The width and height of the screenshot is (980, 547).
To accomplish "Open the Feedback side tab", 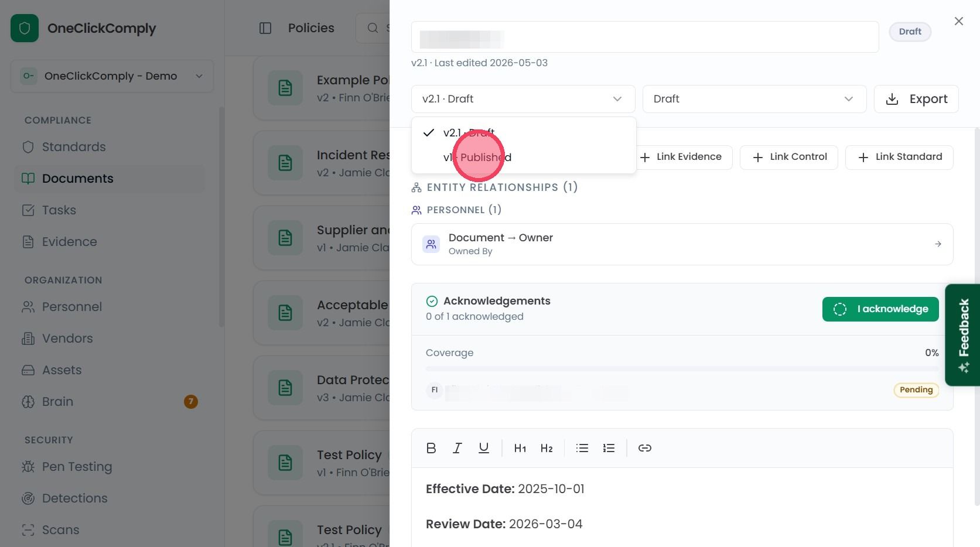I will click(x=963, y=335).
